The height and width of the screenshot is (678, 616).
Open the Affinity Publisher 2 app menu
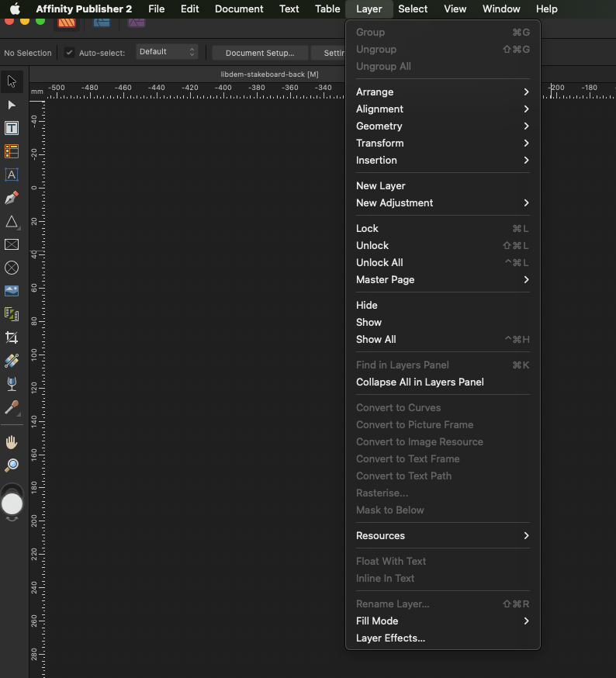[x=84, y=9]
